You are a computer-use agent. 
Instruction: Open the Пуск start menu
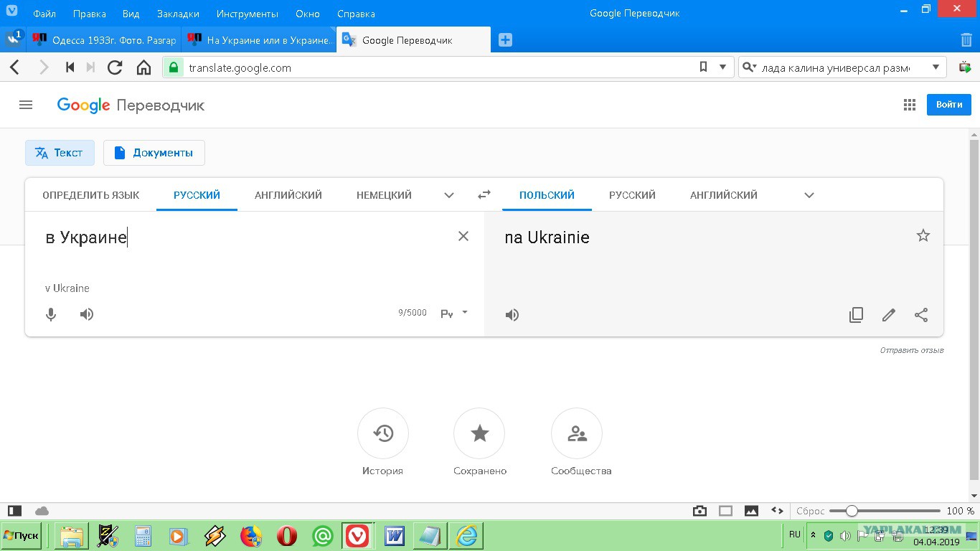21,536
